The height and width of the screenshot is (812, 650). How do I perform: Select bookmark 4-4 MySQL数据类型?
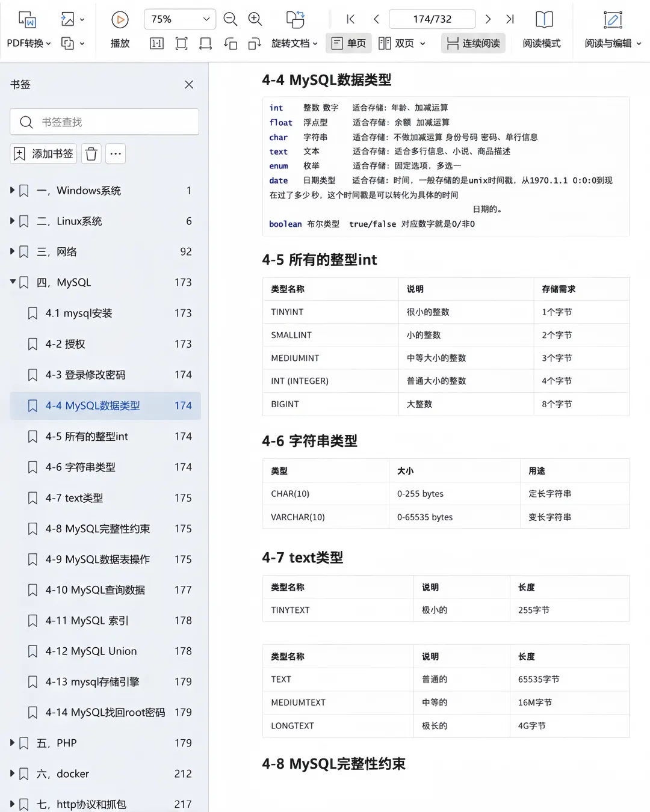(105, 405)
